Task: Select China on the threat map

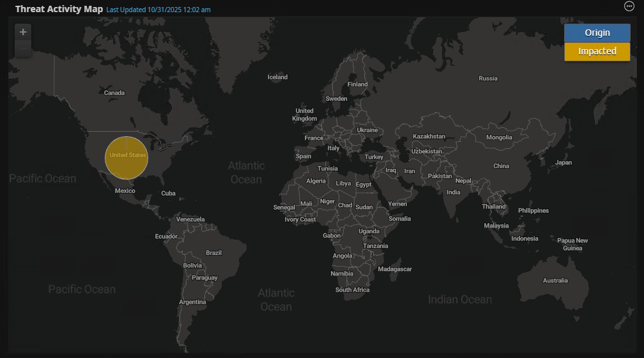Action: click(501, 166)
